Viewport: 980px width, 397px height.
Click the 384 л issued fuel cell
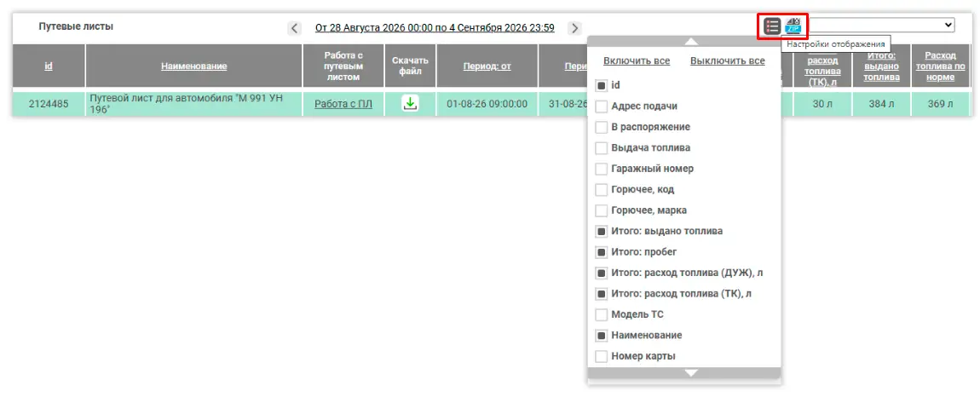pyautogui.click(x=882, y=104)
